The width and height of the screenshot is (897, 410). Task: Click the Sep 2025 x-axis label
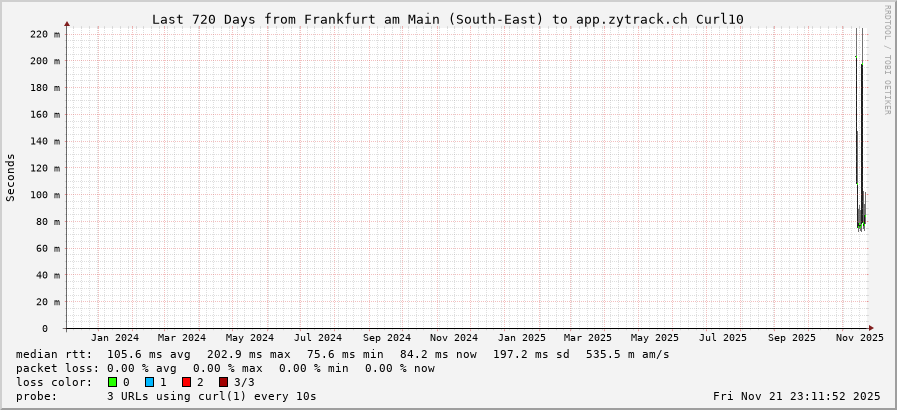[x=791, y=338]
